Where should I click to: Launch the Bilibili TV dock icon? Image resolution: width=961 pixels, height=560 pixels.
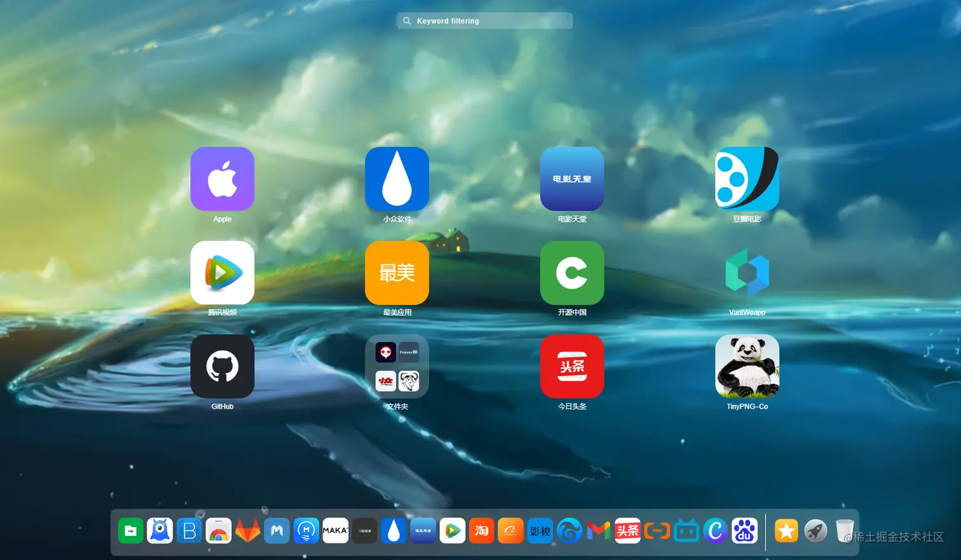tap(686, 531)
